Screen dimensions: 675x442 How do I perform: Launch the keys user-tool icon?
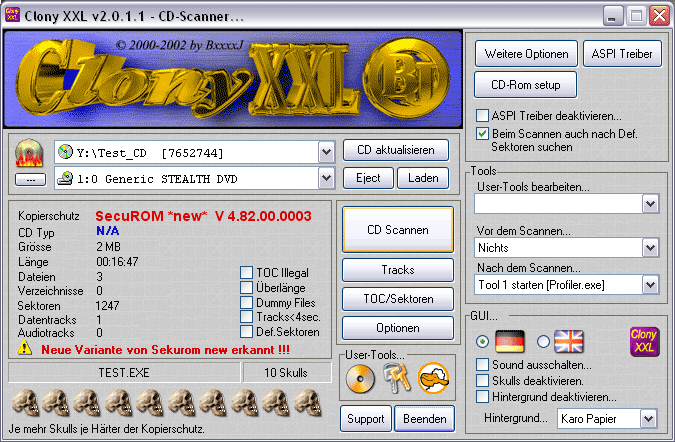click(x=397, y=378)
